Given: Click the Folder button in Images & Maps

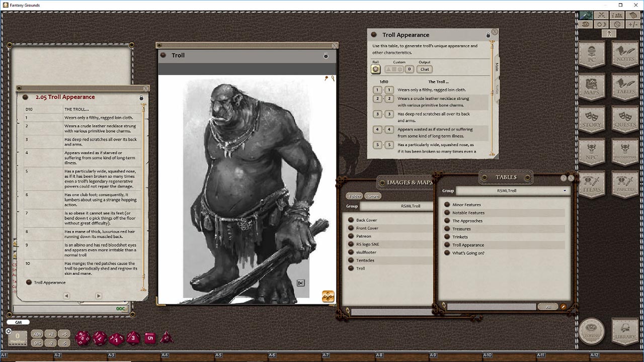Looking at the screenshot, I should [354, 196].
